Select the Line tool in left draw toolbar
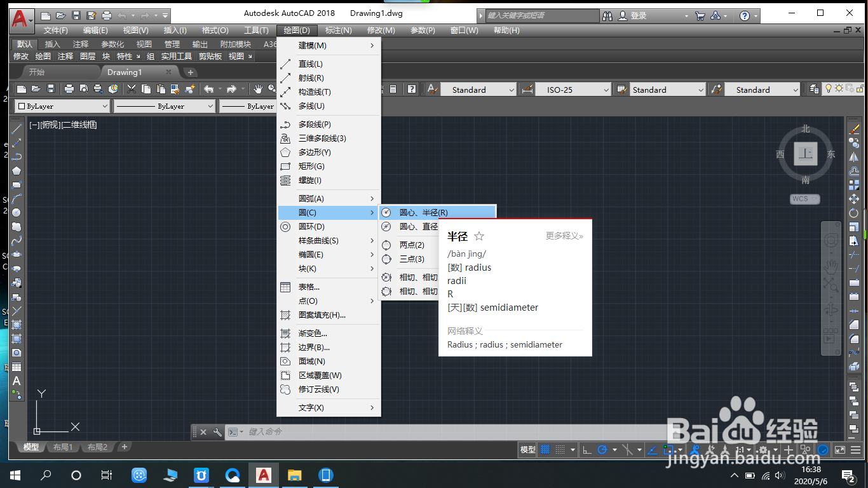This screenshot has height=488, width=868. click(x=17, y=129)
